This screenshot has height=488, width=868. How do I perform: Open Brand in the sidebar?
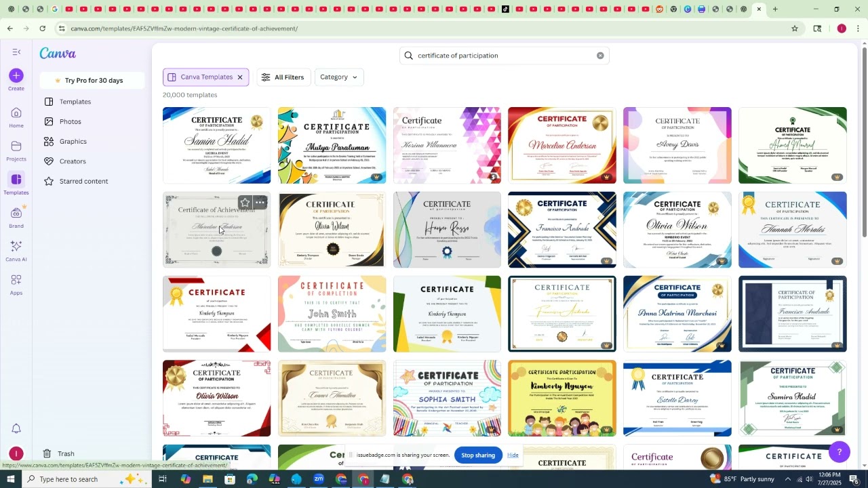coord(16,218)
